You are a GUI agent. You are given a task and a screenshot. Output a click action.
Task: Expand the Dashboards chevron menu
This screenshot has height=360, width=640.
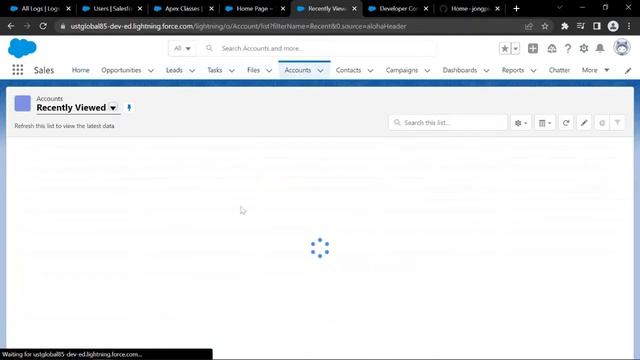coord(487,71)
